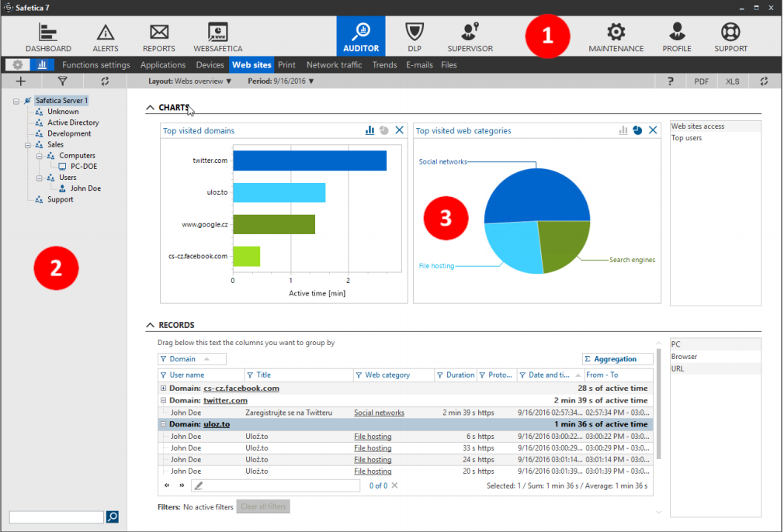The width and height of the screenshot is (784, 532).
Task: Click the blue twitter.com bar in chart
Action: [x=309, y=161]
